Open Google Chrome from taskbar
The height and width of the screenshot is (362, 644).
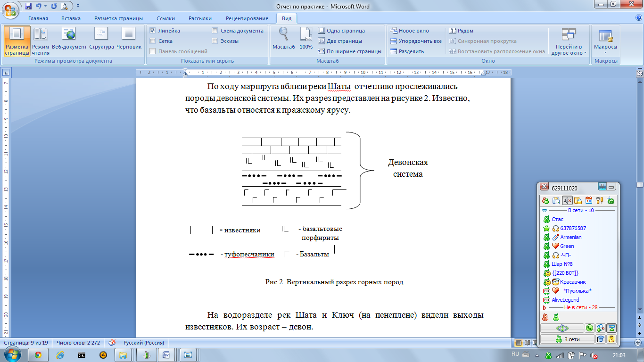coord(38,355)
